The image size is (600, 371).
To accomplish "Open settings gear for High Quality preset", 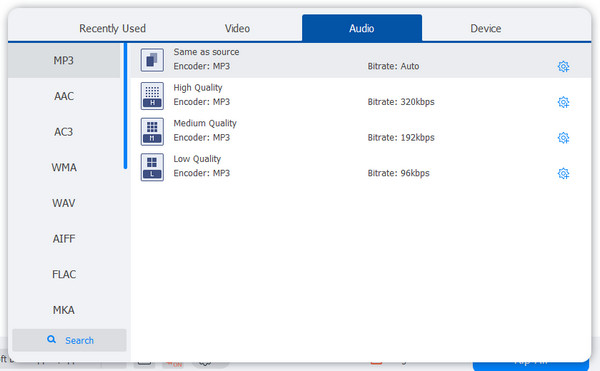I will 563,102.
